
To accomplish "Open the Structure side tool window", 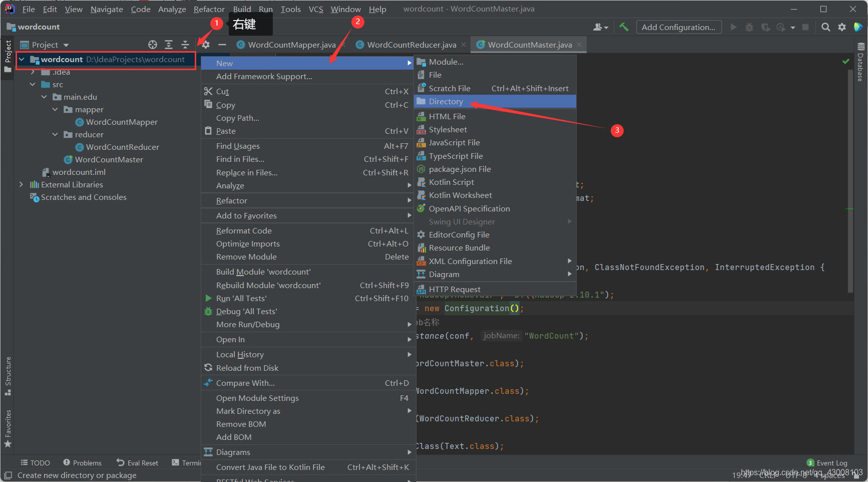I will click(8, 376).
